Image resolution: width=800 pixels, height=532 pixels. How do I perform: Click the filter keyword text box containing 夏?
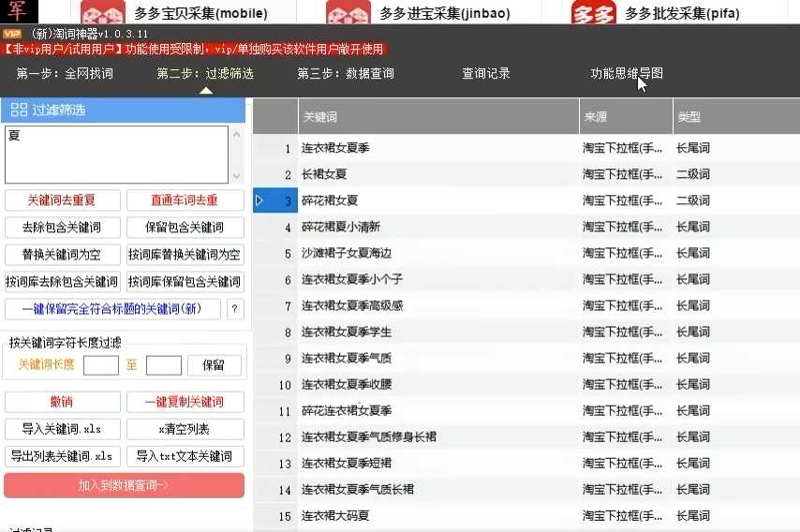(116, 155)
